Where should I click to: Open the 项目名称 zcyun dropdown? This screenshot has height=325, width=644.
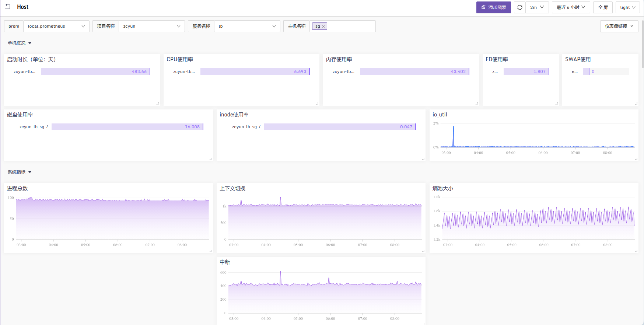[151, 26]
